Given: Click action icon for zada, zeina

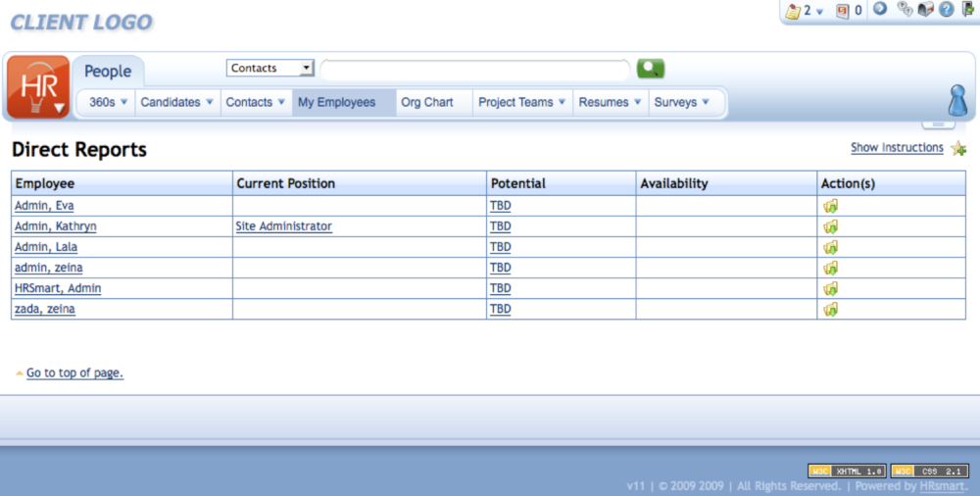Looking at the screenshot, I should point(831,309).
